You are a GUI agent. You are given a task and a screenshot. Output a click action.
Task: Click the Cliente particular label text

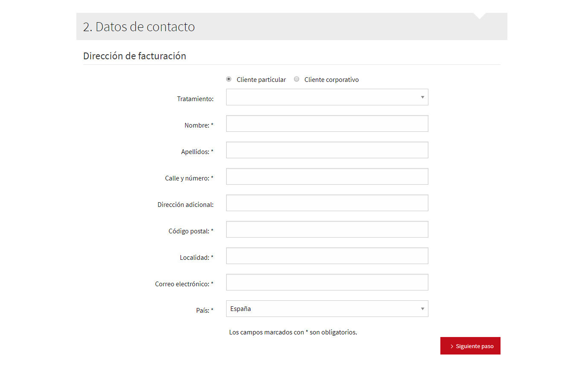(261, 80)
